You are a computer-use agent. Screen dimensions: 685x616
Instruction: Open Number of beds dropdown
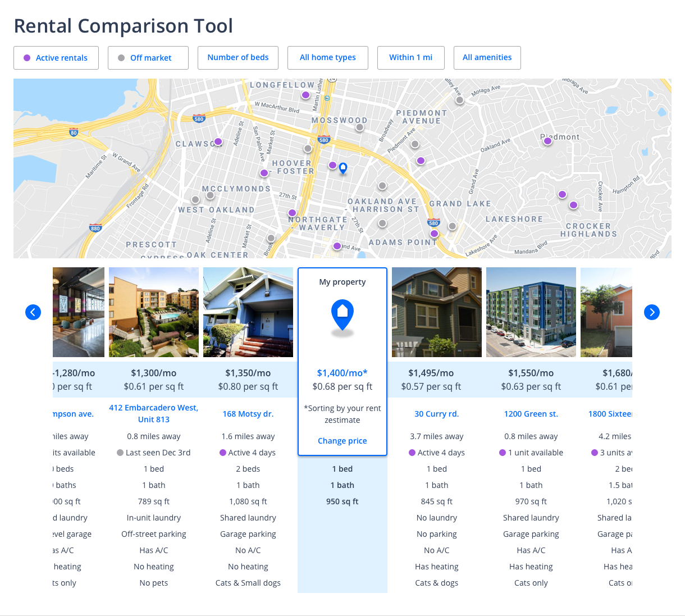(238, 57)
